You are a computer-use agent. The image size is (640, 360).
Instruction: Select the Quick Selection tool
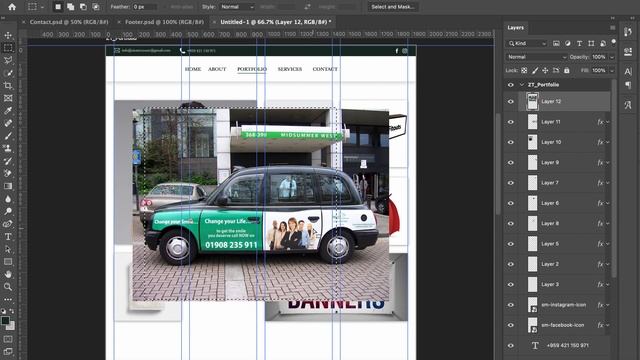point(8,73)
